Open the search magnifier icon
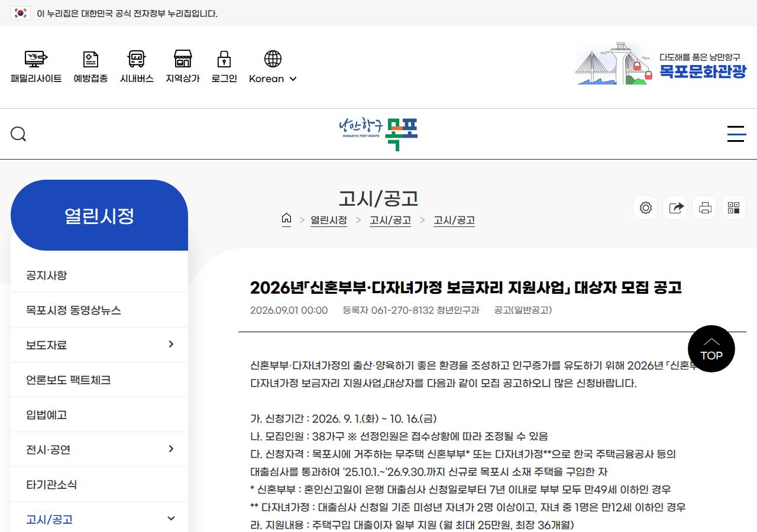The image size is (757, 532). coord(18,134)
